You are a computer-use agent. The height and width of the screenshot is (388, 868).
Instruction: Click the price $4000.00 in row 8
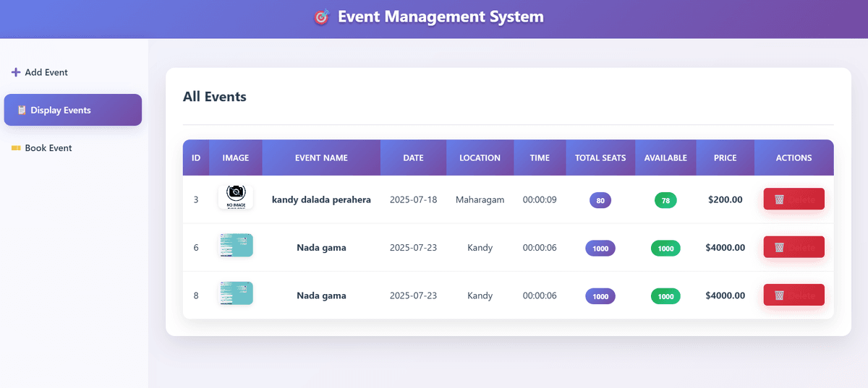(726, 296)
